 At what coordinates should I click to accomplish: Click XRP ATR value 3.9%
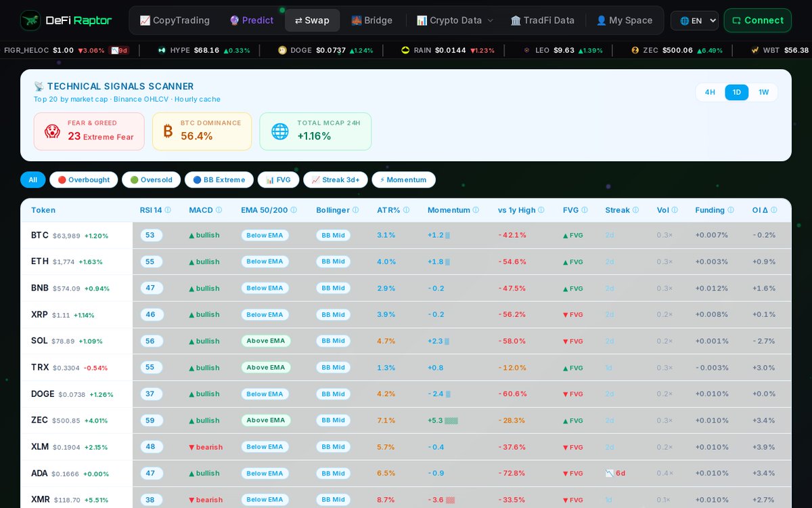[x=386, y=314]
